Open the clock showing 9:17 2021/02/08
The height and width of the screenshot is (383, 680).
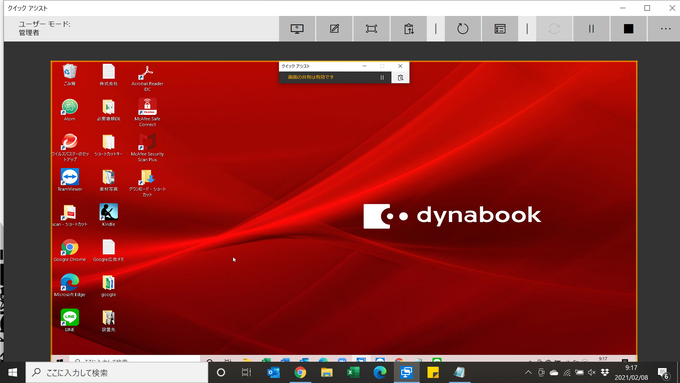tap(631, 373)
